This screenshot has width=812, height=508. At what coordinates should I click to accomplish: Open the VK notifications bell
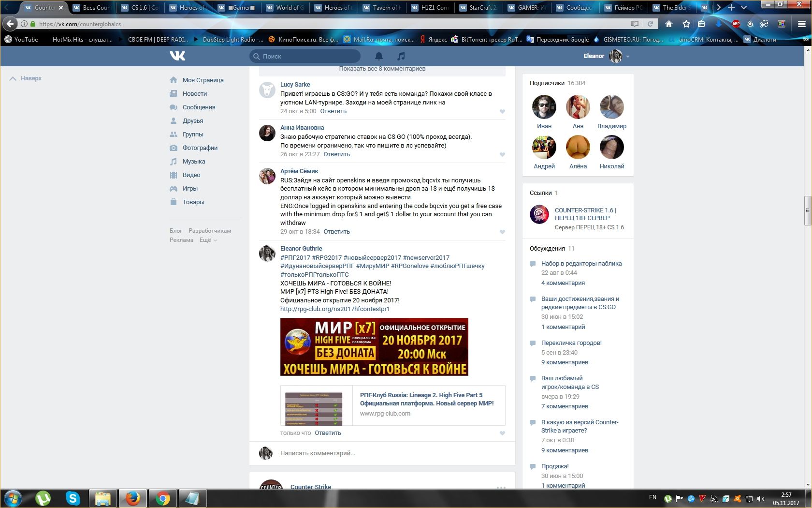click(x=379, y=56)
